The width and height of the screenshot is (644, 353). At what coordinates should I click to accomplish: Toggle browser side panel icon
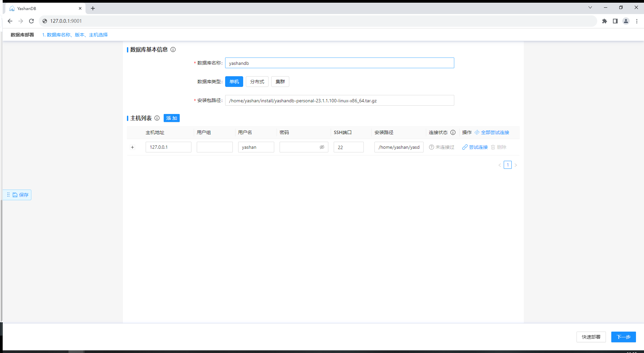[x=615, y=21]
